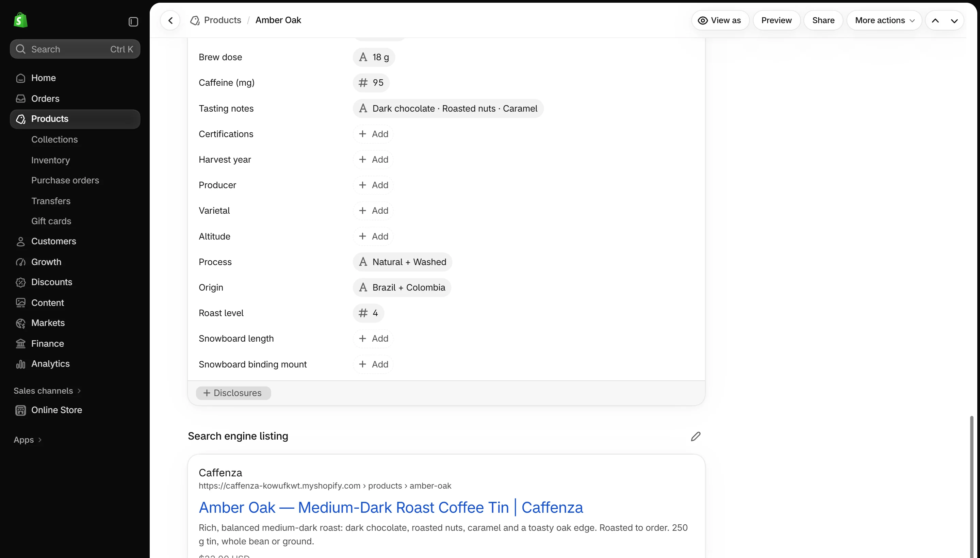
Task: Click the Search input field
Action: pyautogui.click(x=75, y=49)
